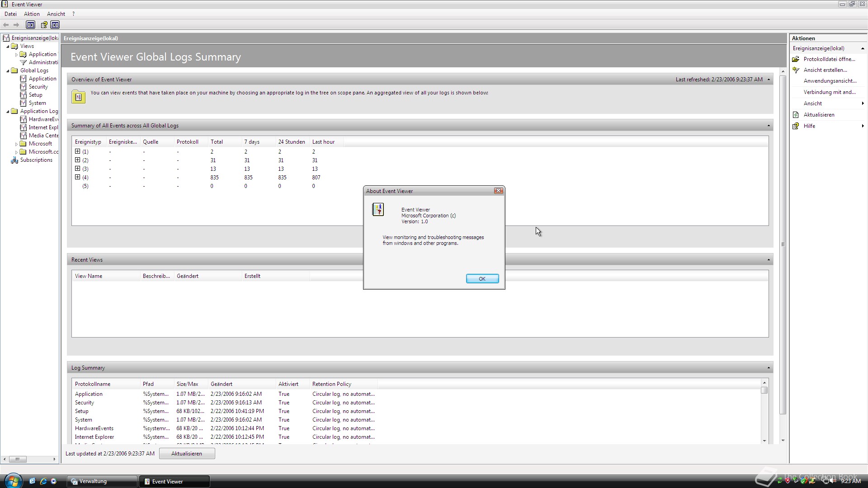This screenshot has height=488, width=868.
Task: Click the main pane vertical scrollbar thumb
Action: click(783, 244)
